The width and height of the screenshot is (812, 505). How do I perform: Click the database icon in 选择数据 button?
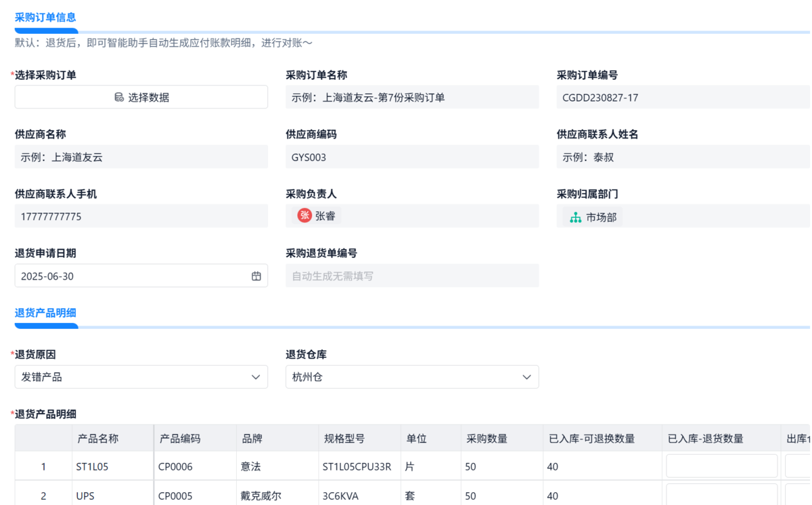click(119, 97)
